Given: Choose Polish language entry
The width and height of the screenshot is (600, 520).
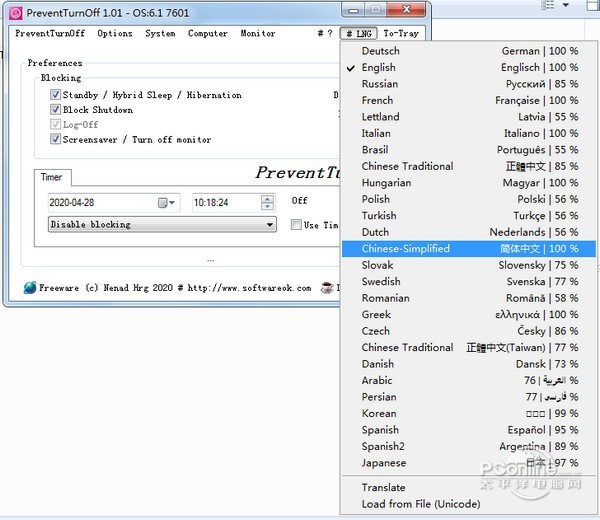Looking at the screenshot, I should coord(469,199).
